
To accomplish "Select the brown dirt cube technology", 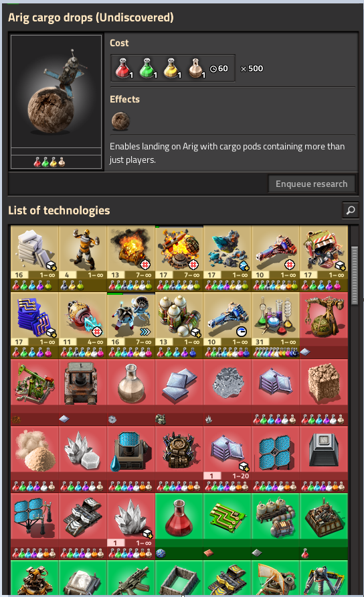I will 323,392.
